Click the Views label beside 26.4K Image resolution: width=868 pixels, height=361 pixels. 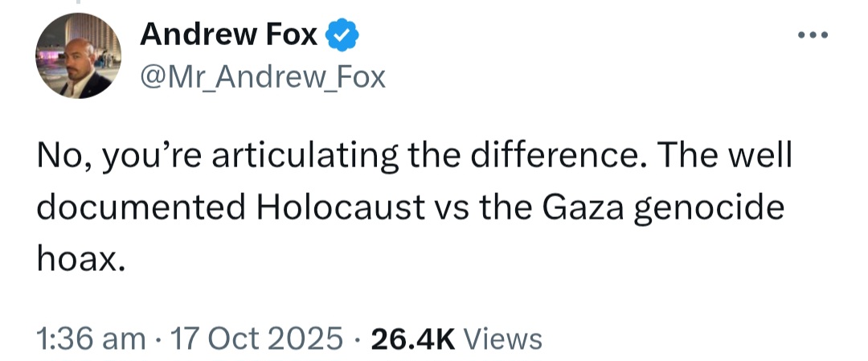point(502,338)
